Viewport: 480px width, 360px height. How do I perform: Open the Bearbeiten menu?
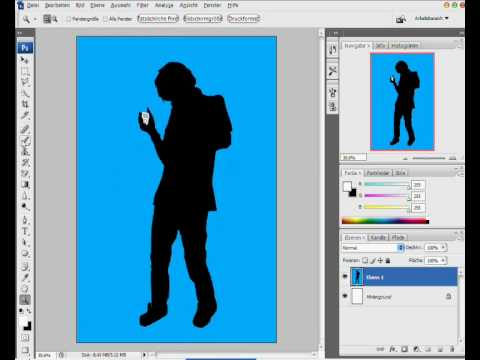(x=57, y=5)
